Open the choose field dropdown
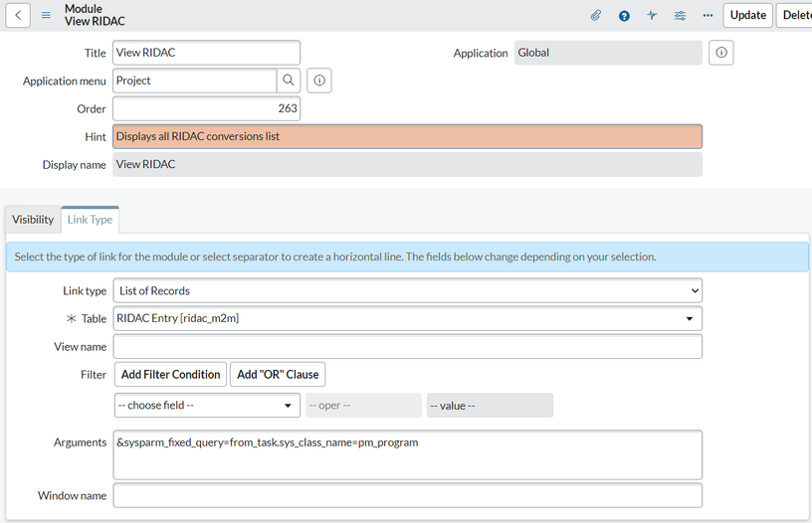Screen dimensions: 812x523 pyautogui.click(x=207, y=405)
